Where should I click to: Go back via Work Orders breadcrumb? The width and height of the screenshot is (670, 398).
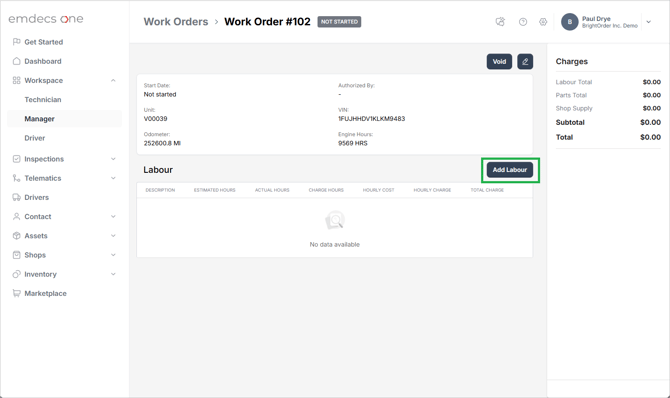pos(176,22)
